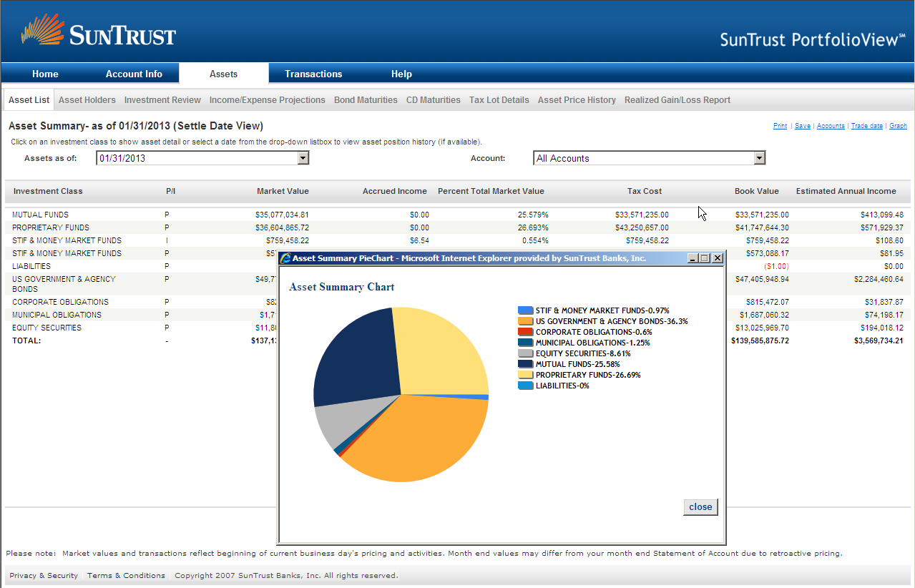Viewport: 915px width, 588px height.
Task: Select the PROPRIETARY FUNDS investment class
Action: coord(51,227)
